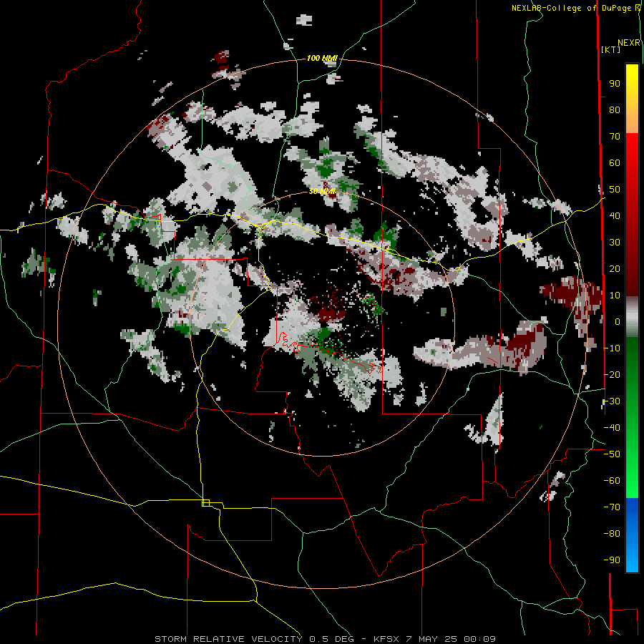644x644 pixels.
Task: Select the 30 value on the velocity scale
Action: point(615,243)
